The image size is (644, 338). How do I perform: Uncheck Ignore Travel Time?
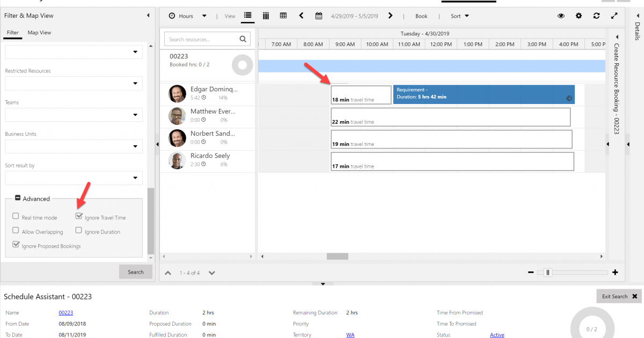coord(79,217)
